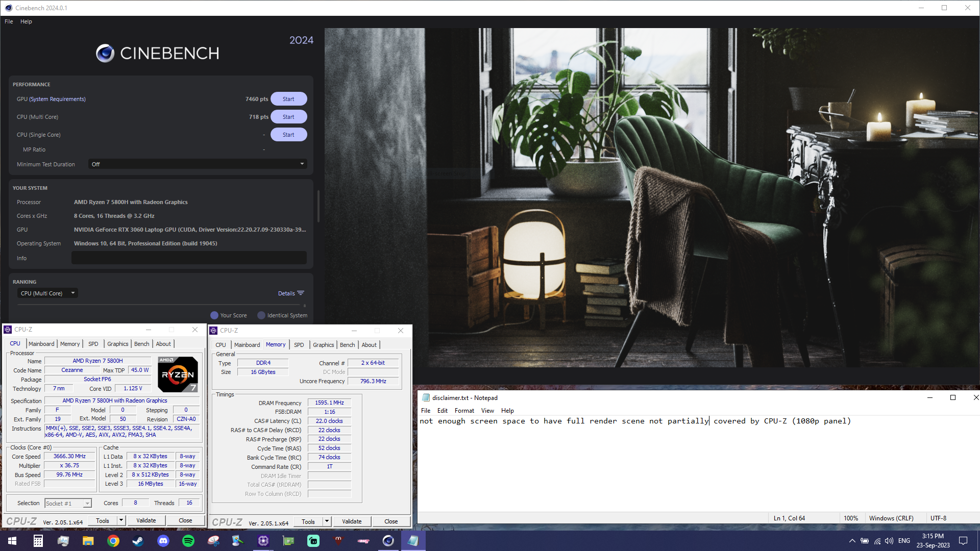The width and height of the screenshot is (980, 551).
Task: Click the Notepad taskbar icon
Action: tap(413, 541)
